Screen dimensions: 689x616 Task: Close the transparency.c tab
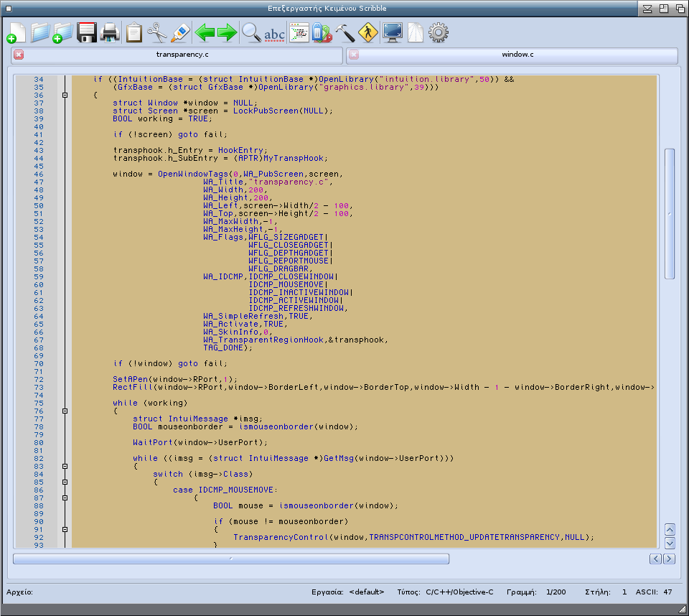point(19,55)
